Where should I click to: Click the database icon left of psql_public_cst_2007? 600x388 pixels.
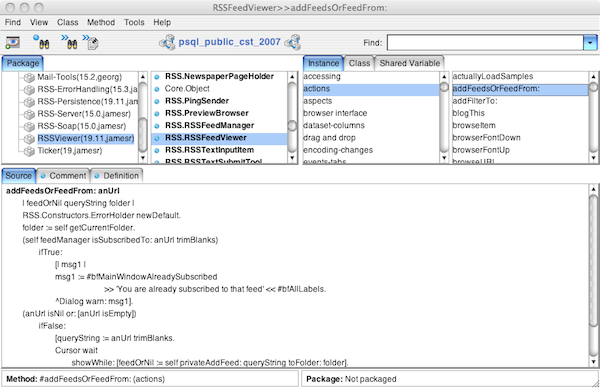click(167, 42)
